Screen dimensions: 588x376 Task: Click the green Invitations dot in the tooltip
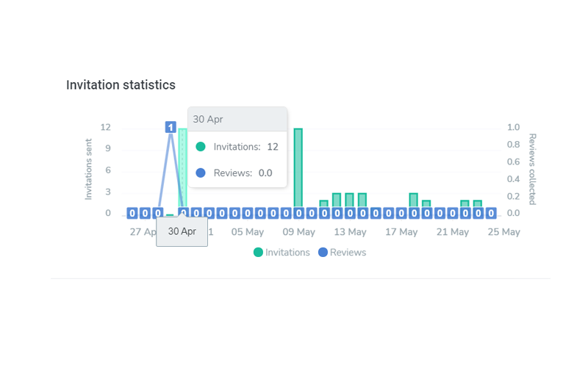pyautogui.click(x=201, y=147)
